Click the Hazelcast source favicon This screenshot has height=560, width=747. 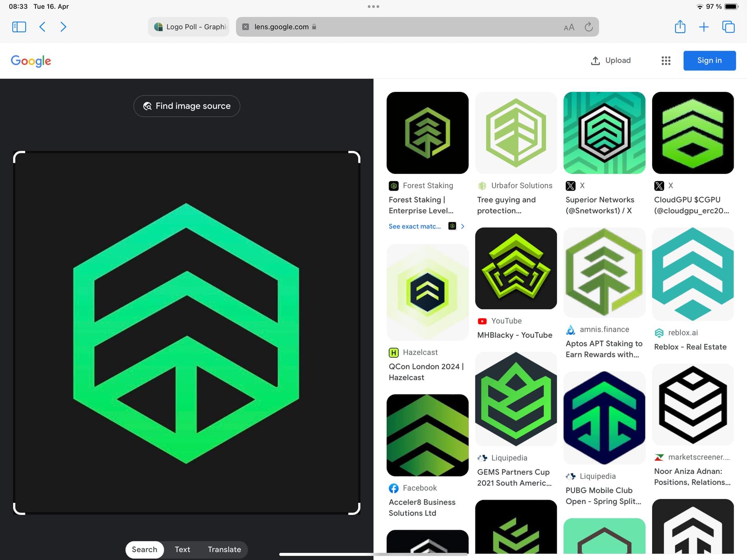(393, 353)
